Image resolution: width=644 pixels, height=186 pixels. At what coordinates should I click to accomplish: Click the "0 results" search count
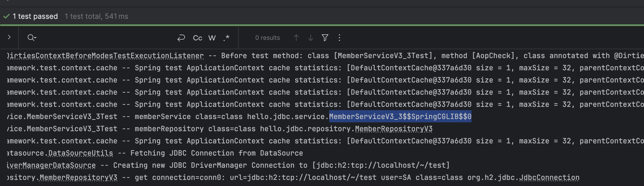(x=267, y=38)
